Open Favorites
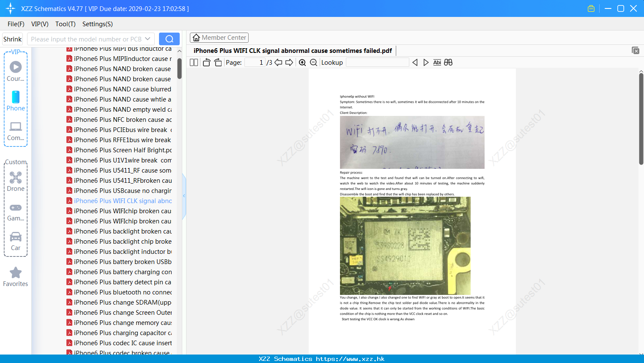 16,277
